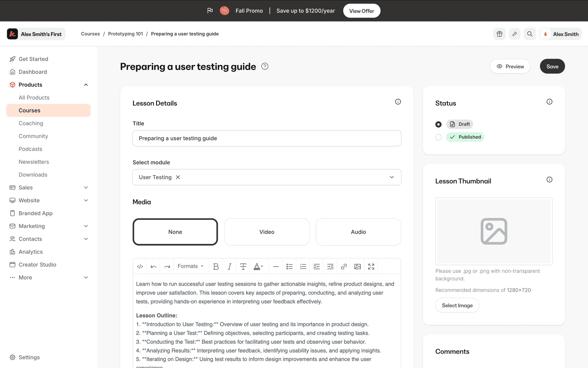Open the Formats dropdown in editor

(x=190, y=266)
